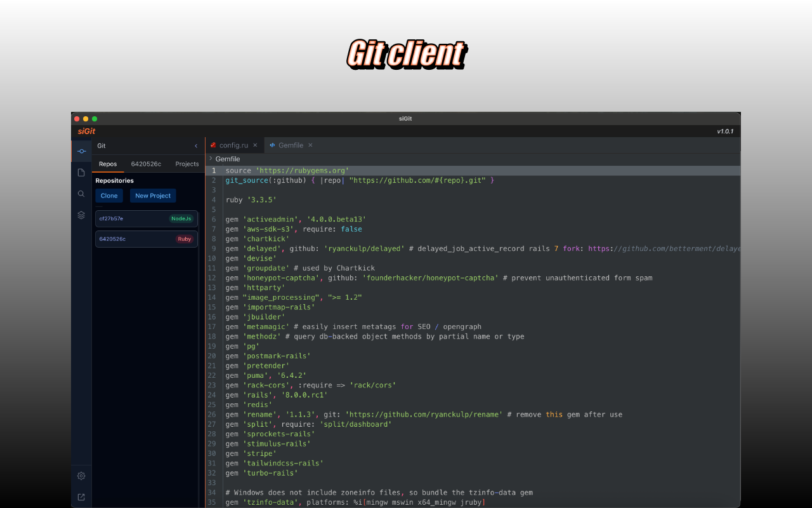Click the gem 'split' line
Image resolution: width=812 pixels, height=508 pixels.
click(309, 424)
